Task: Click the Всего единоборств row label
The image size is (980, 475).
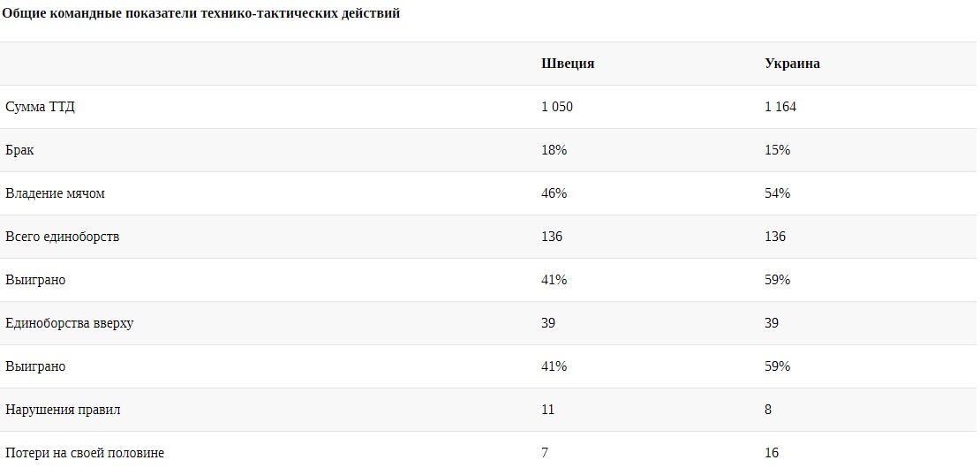Action: (x=62, y=237)
